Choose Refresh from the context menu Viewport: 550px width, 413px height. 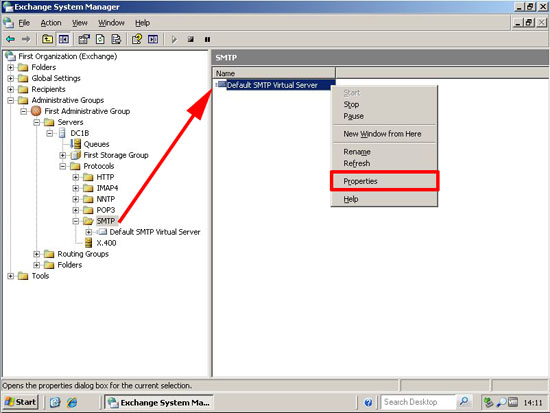pos(384,163)
